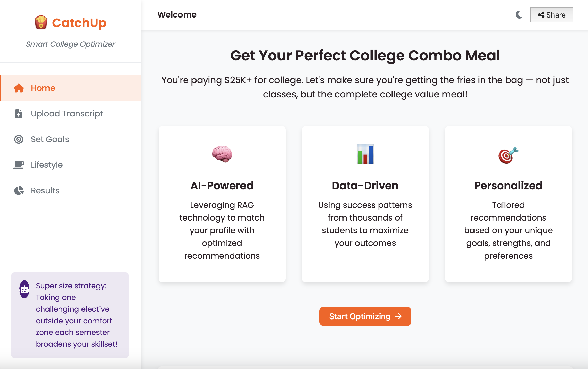Click the CatchUp brand title
588x369 pixels.
pyautogui.click(x=79, y=23)
